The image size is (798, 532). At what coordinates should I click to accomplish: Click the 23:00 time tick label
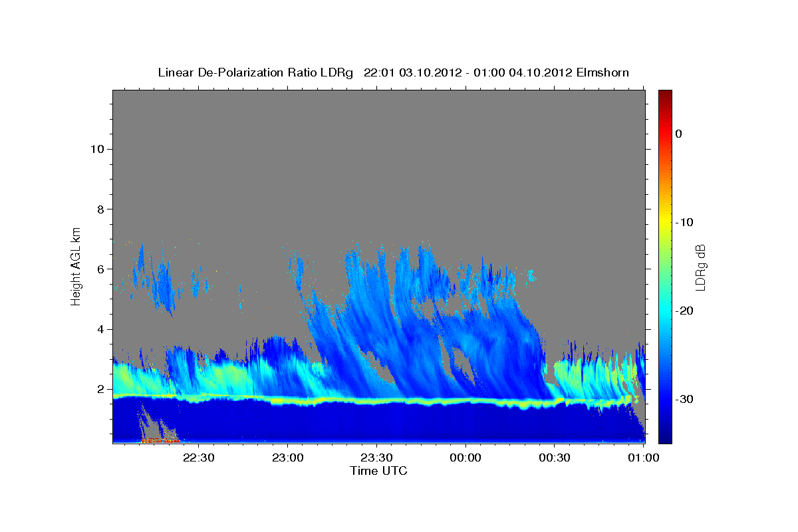[x=288, y=458]
